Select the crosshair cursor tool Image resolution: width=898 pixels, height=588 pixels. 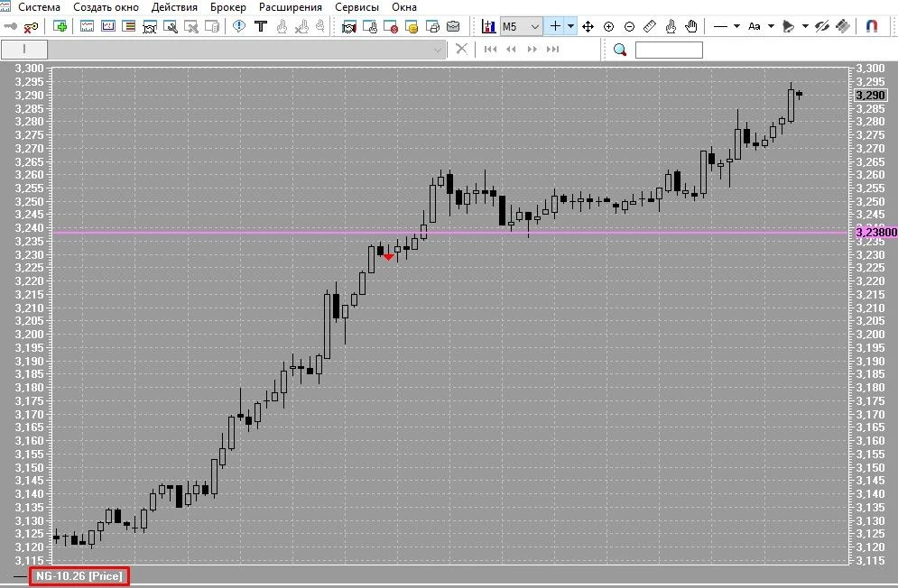click(x=555, y=26)
